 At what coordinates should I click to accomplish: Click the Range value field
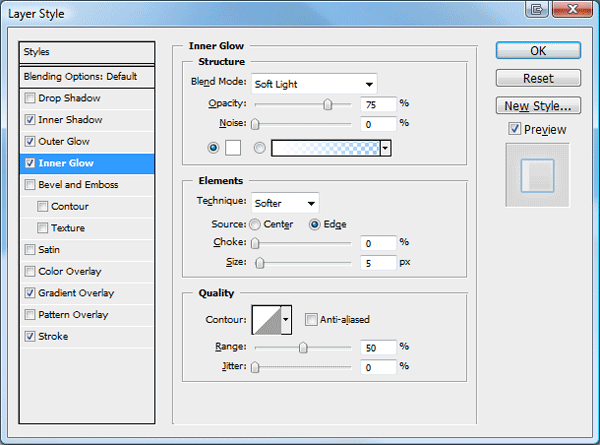click(x=378, y=348)
